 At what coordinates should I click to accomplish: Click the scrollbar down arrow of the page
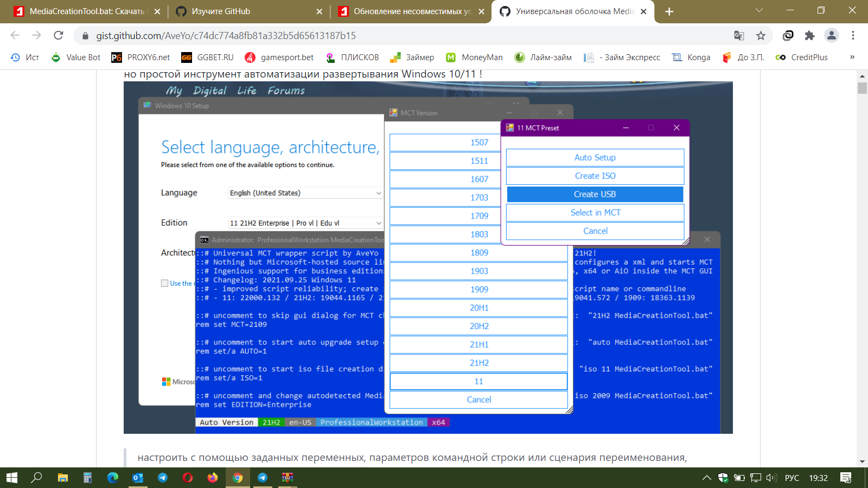pyautogui.click(x=862, y=461)
